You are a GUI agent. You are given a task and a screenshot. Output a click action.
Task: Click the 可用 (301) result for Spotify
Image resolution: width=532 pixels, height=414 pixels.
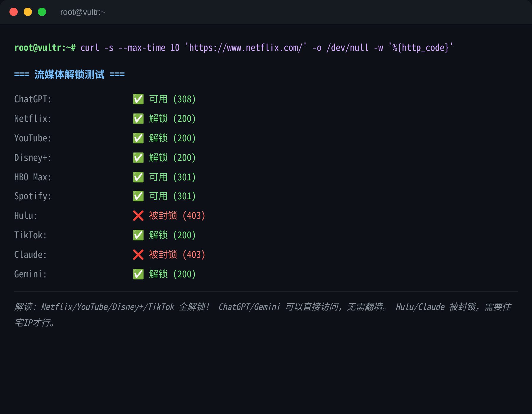point(173,196)
